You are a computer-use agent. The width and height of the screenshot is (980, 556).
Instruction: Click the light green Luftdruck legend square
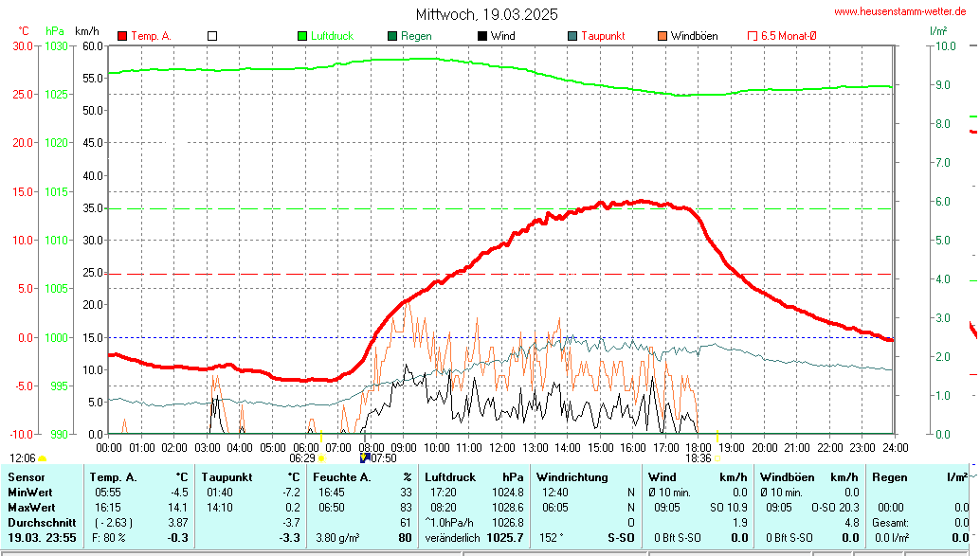tap(303, 36)
